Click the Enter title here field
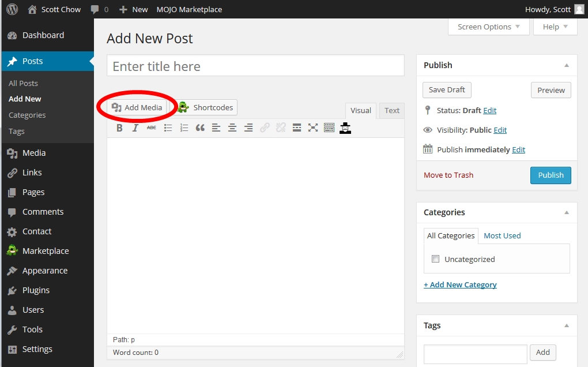 [x=255, y=66]
